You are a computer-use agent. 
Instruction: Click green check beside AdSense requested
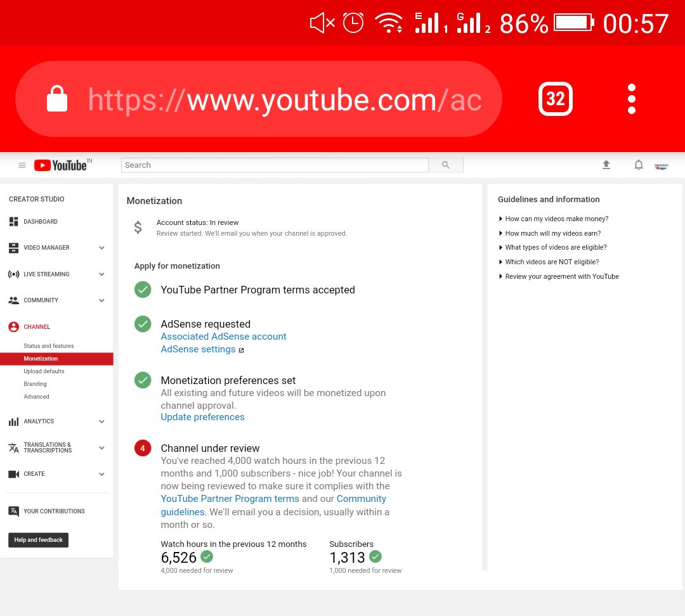[143, 324]
